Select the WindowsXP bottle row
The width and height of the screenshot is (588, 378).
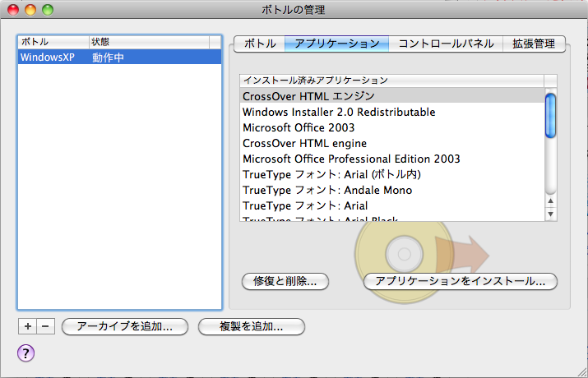point(119,58)
